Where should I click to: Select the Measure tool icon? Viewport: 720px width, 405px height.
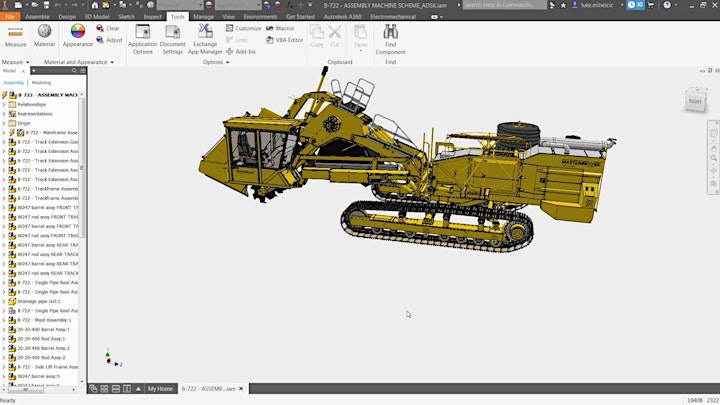(x=15, y=32)
